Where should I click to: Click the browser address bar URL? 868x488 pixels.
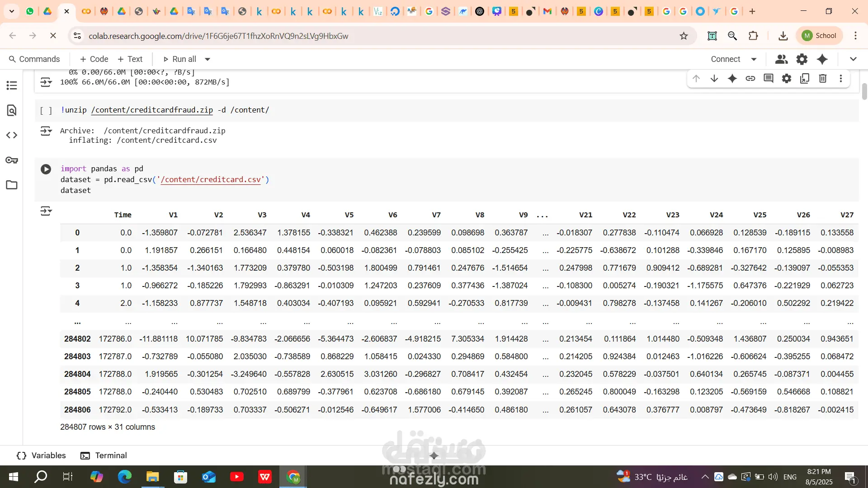coord(218,36)
